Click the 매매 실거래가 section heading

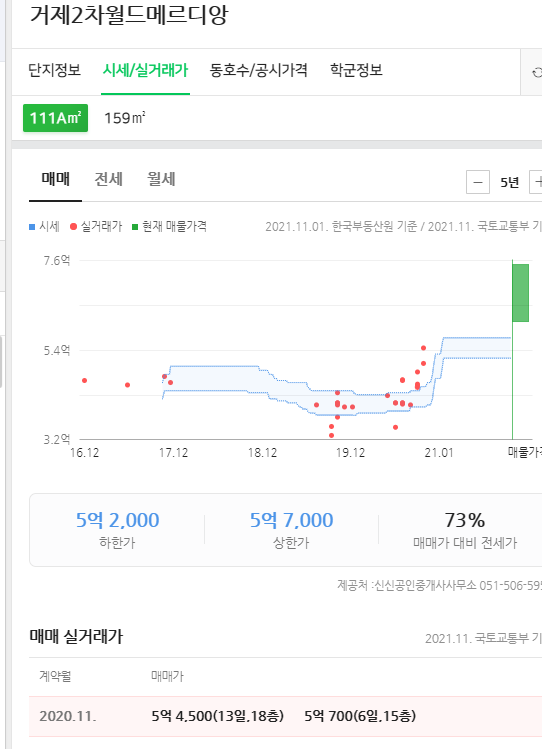point(76,636)
